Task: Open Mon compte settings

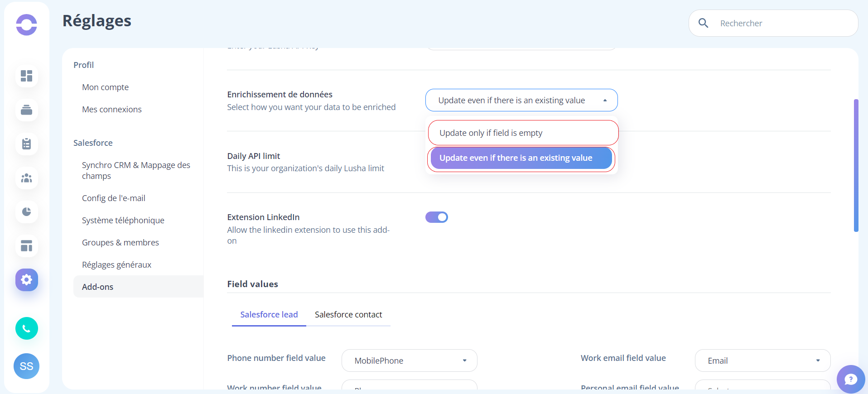Action: coord(105,87)
